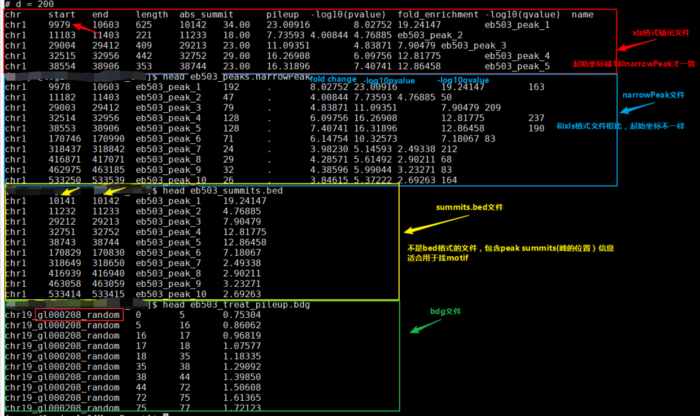
Task: Select pileup value 18.00
Action: (237, 35)
